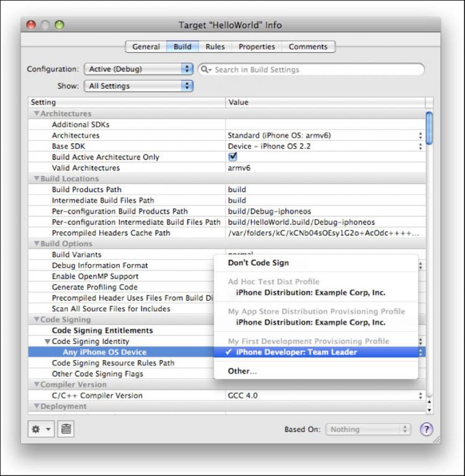Click the scrollbar down arrow
Image resolution: width=465 pixels, height=476 pixels.
tap(429, 410)
